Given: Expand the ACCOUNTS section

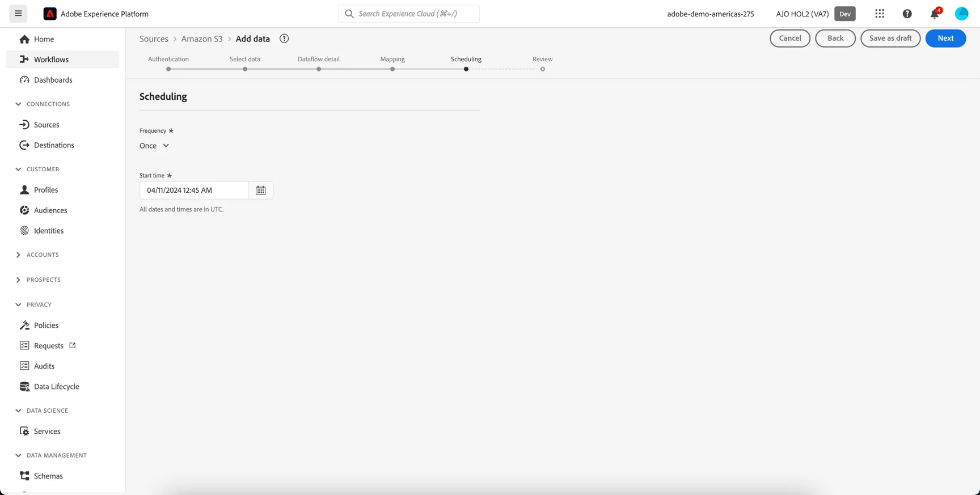Looking at the screenshot, I should point(37,255).
